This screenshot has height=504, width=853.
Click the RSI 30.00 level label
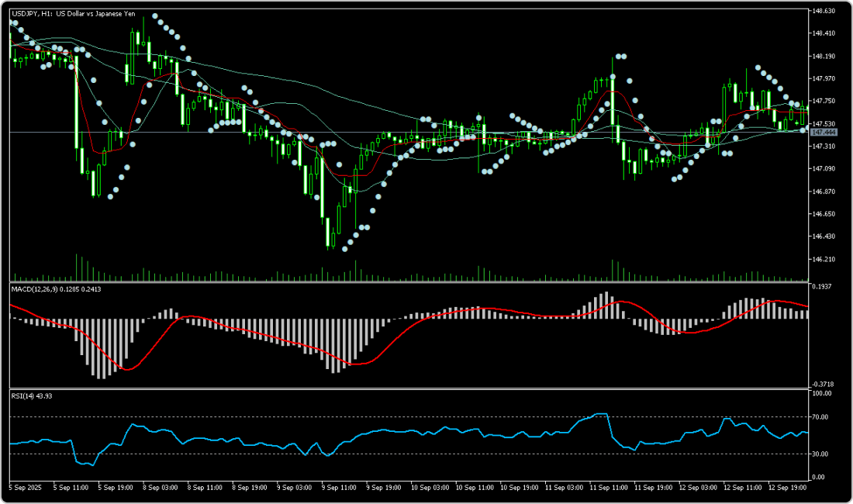820,454
